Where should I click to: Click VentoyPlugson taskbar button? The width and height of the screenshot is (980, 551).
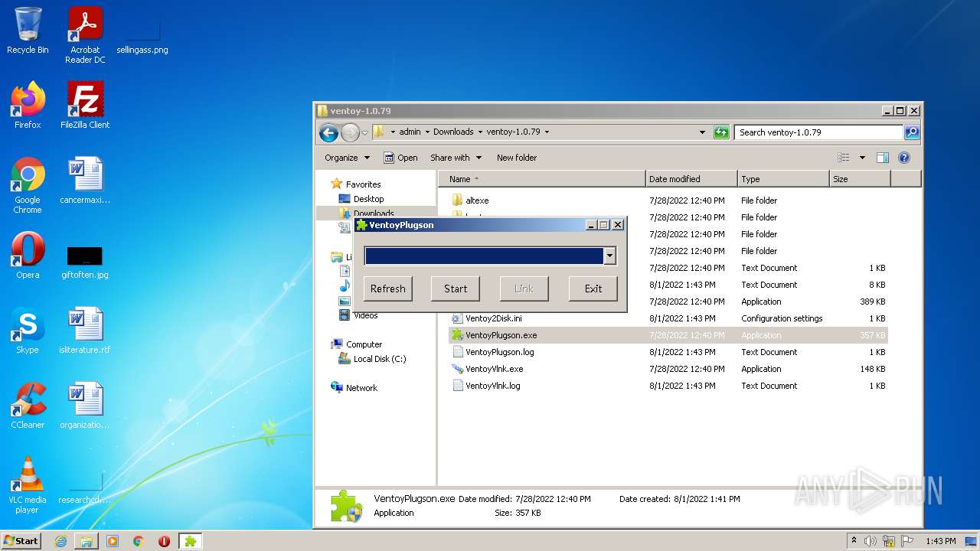tap(190, 541)
